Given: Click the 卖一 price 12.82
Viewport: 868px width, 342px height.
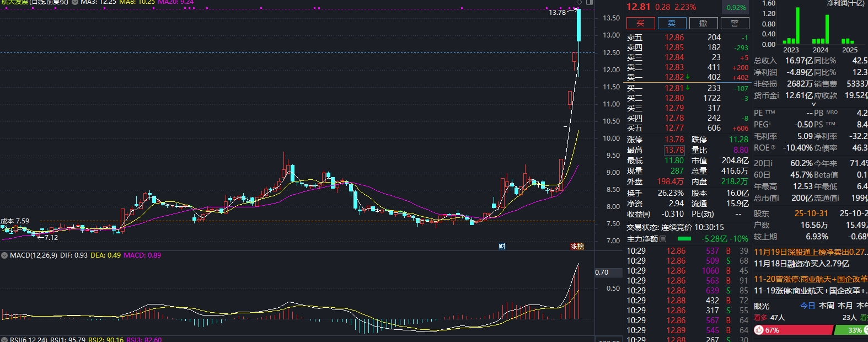Looking at the screenshot, I should pos(674,77).
